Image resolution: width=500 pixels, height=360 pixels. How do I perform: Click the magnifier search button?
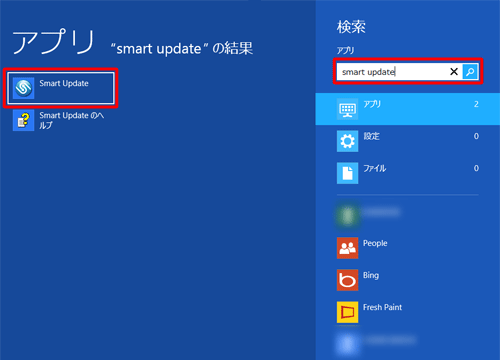coord(470,72)
